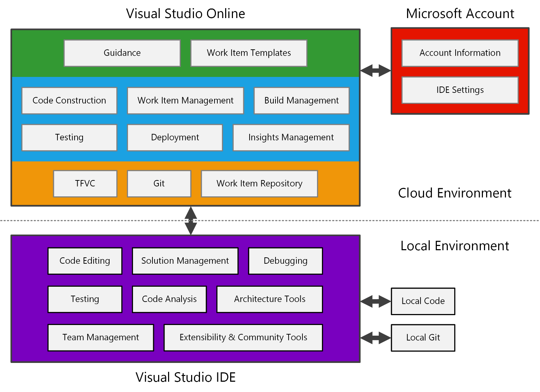Click the Microsoft Account title

click(460, 14)
